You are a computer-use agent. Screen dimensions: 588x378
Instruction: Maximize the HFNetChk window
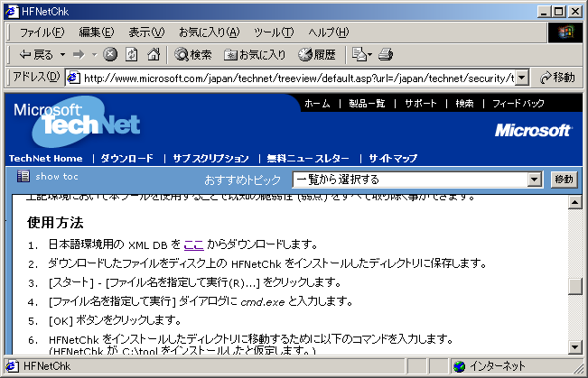tap(559, 12)
